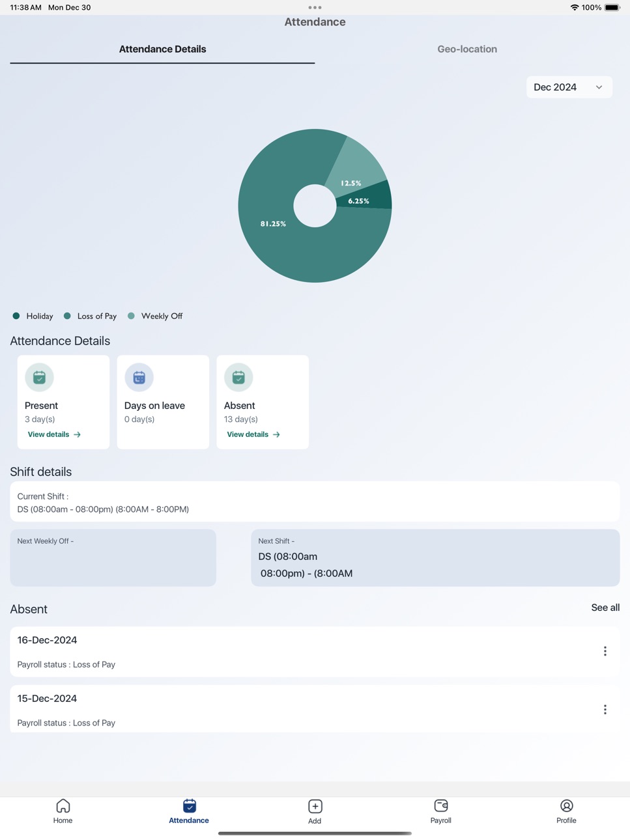See all absent entries
630x840 pixels.
click(605, 608)
